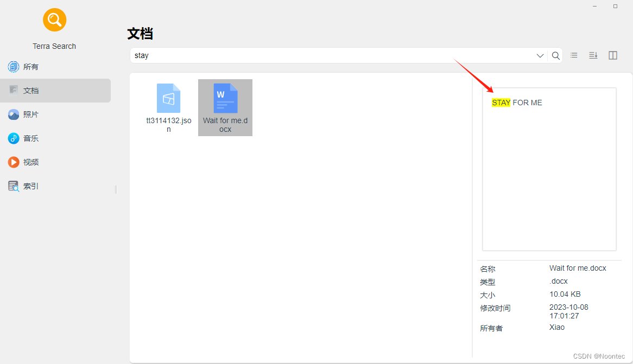This screenshot has width=633, height=364.
Task: Click the file name value Wait for me.docx
Action: 578,268
